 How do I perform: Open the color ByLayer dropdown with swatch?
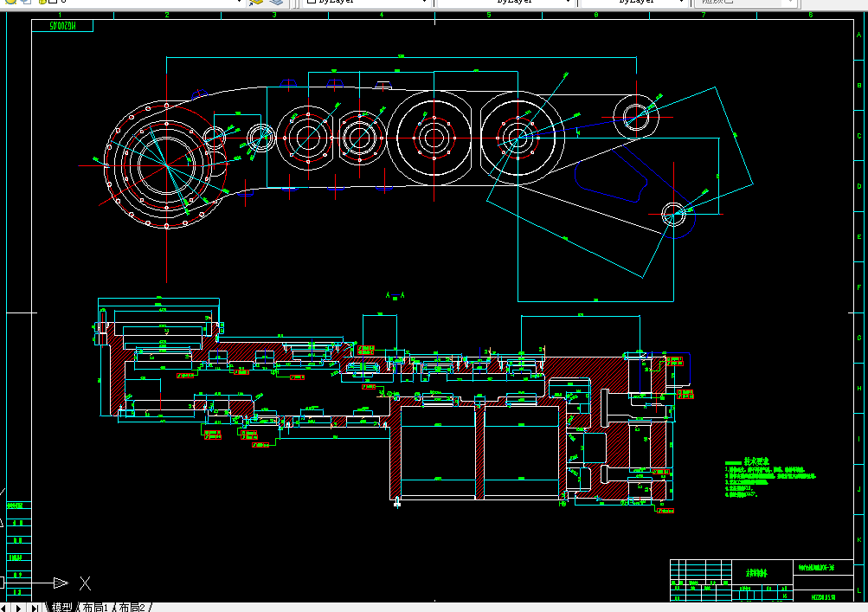pyautogui.click(x=366, y=2)
